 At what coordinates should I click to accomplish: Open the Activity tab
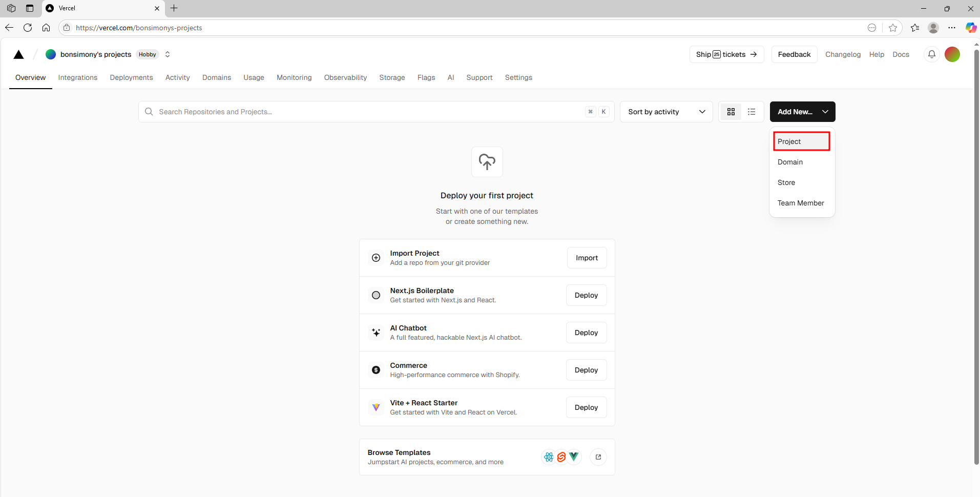point(178,77)
